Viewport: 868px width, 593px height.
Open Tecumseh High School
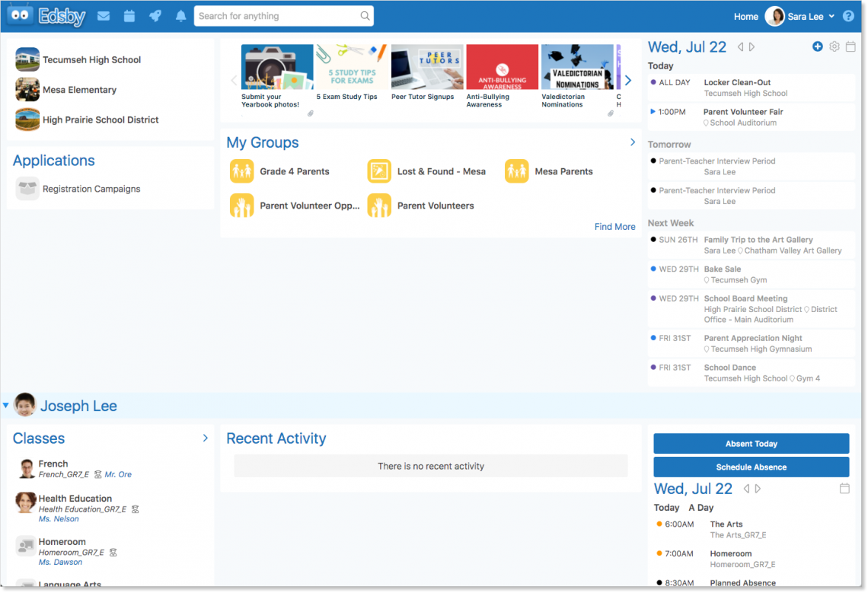click(x=91, y=59)
